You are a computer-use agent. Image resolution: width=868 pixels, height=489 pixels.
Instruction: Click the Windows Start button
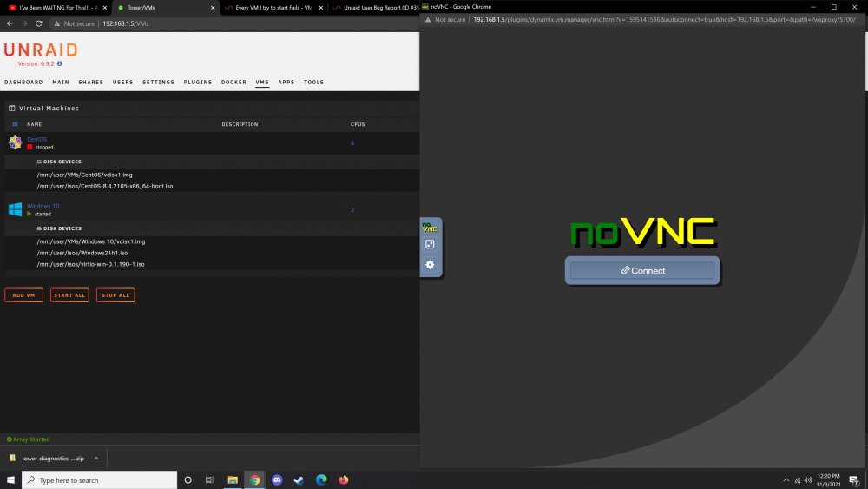[10, 480]
